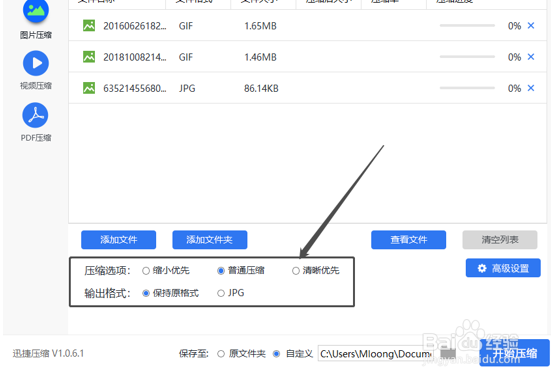
Task: Click the 迅捷压缩 V1.0.6.1 version label
Action: tap(48, 353)
